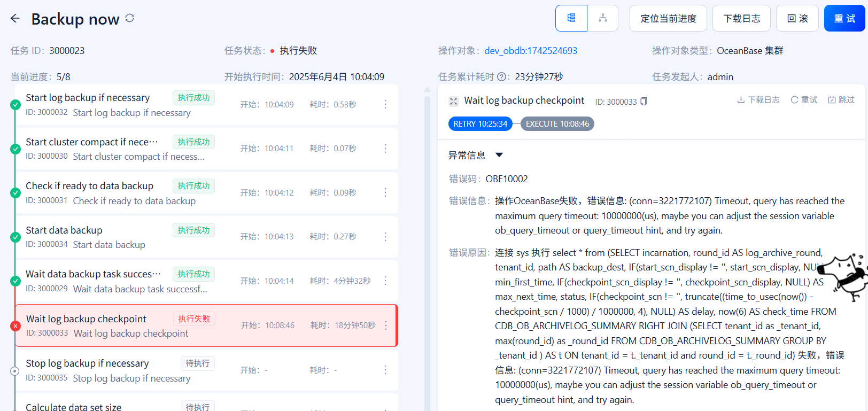Open the dev_obdb:1742524693 link
The image size is (868, 411).
coord(531,51)
